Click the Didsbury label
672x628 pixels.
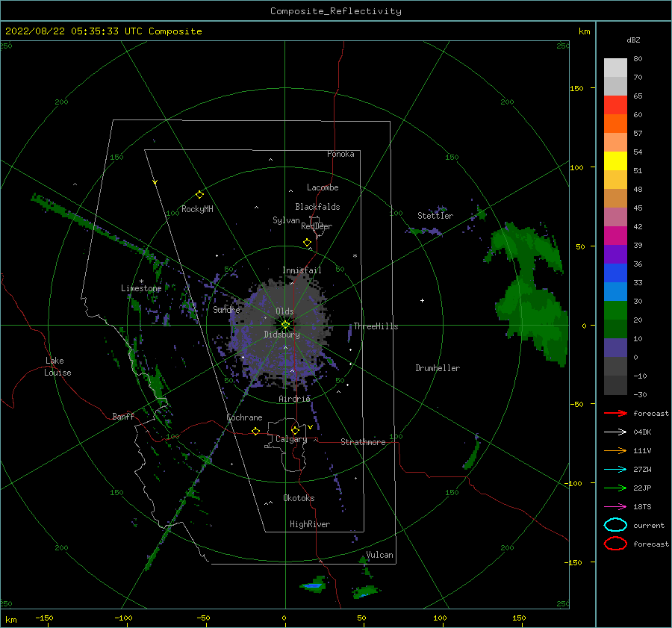point(281,335)
